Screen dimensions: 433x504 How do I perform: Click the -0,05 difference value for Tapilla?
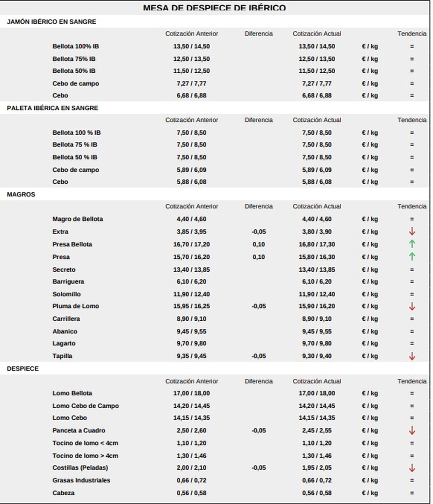point(259,356)
